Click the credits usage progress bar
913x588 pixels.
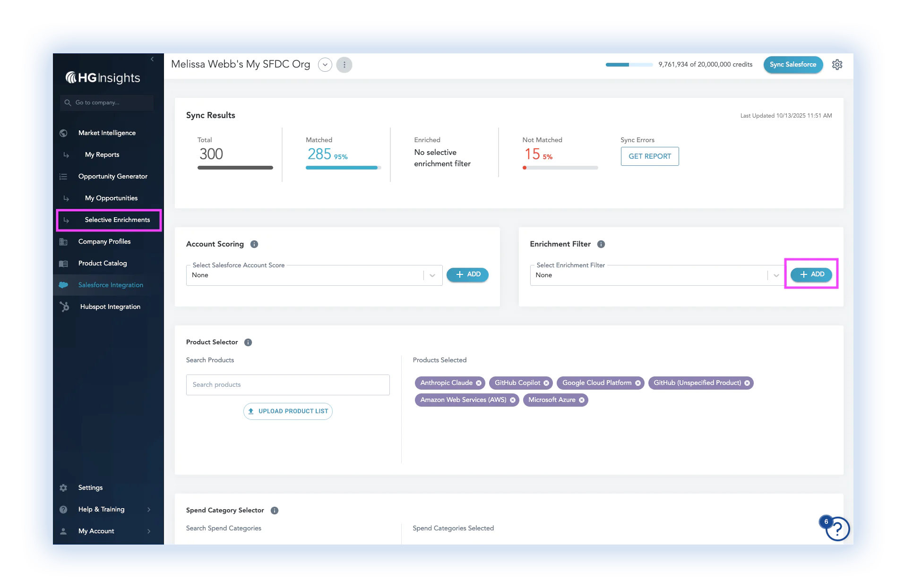tap(629, 65)
